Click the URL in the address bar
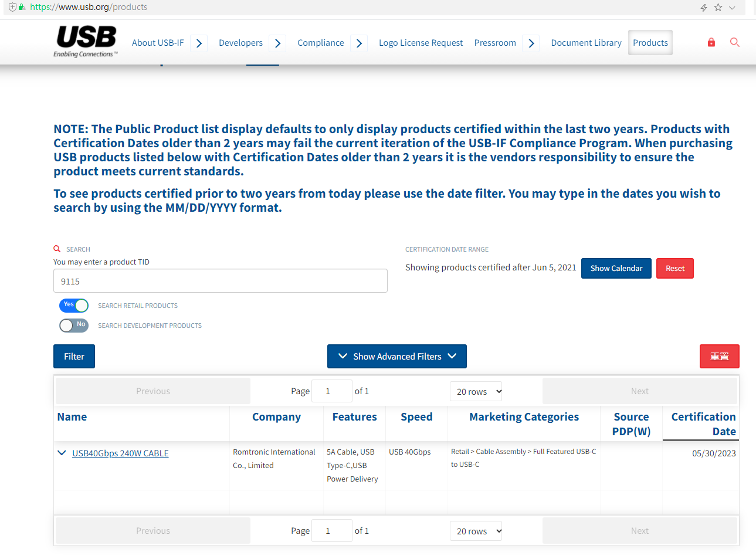Image resolution: width=756 pixels, height=559 pixels. (x=89, y=7)
